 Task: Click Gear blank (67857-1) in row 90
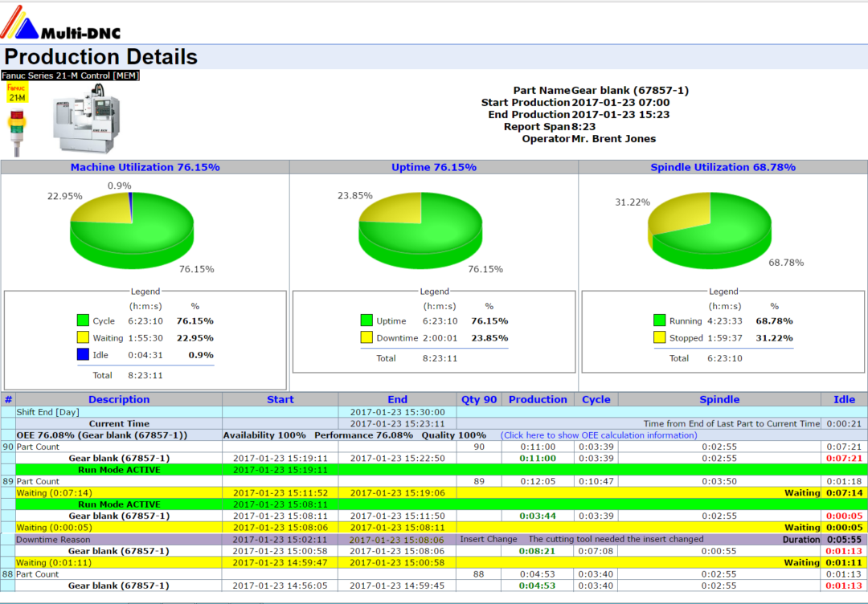tap(119, 459)
